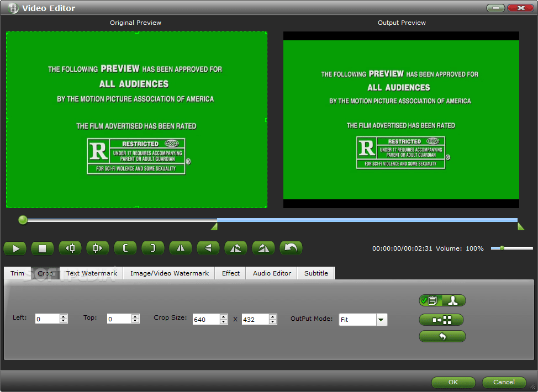Screen dimensions: 538x392
Task: Decrease the Left crop value
Action: [x=64, y=321]
